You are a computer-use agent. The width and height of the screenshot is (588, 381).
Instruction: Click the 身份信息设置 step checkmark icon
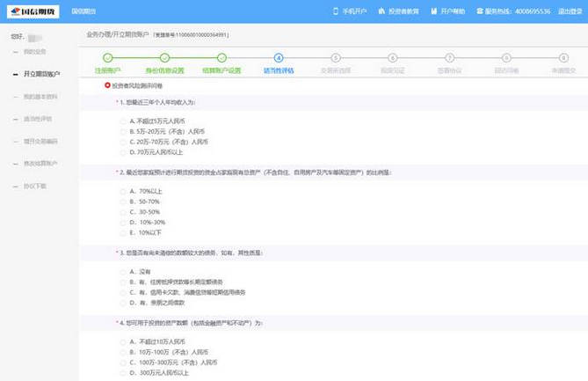pyautogui.click(x=164, y=58)
